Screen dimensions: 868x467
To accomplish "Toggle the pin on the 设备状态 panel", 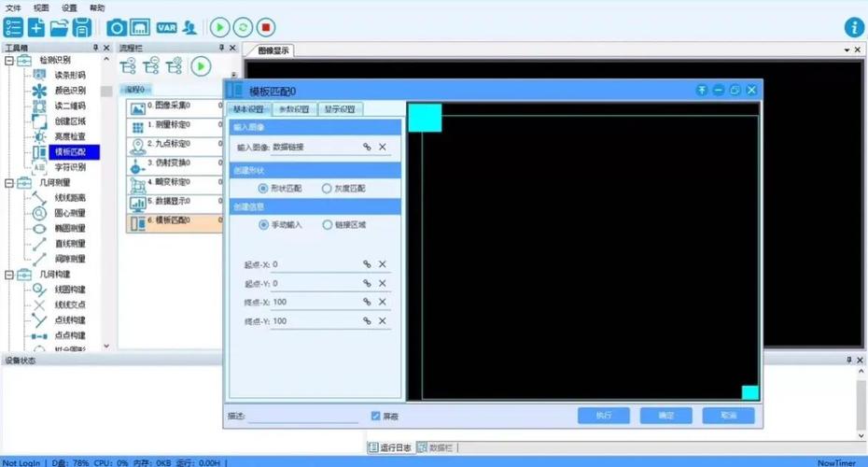I will pyautogui.click(x=848, y=361).
